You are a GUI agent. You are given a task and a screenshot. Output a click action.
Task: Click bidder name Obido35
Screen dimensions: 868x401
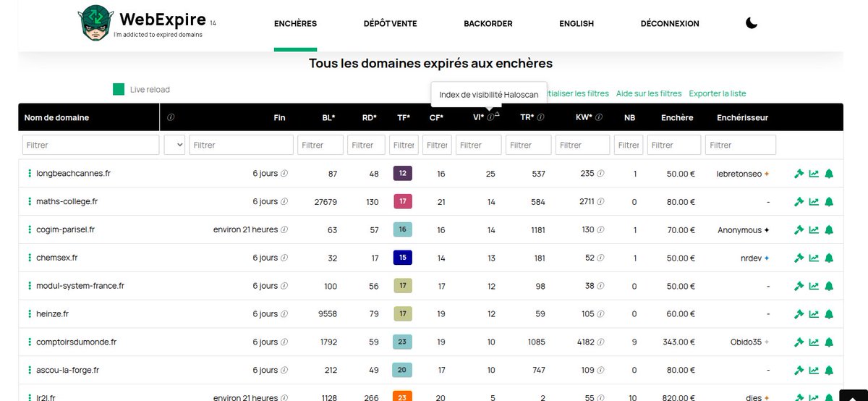pyautogui.click(x=746, y=342)
